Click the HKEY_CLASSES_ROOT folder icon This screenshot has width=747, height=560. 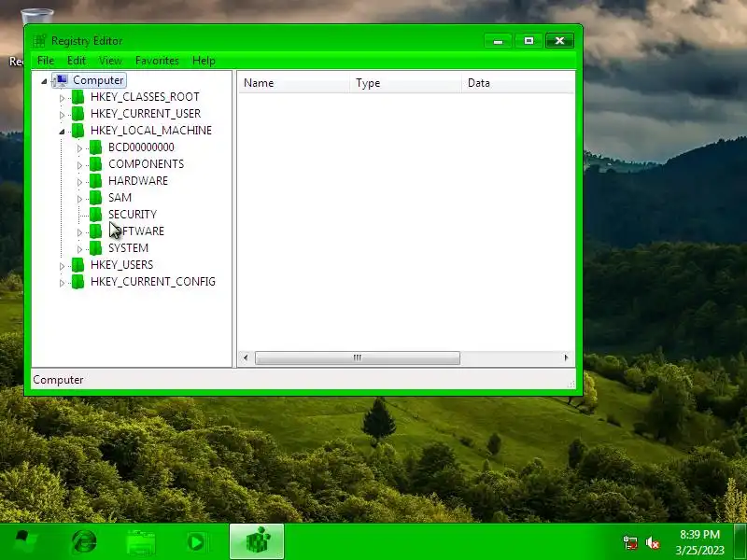pyautogui.click(x=78, y=97)
